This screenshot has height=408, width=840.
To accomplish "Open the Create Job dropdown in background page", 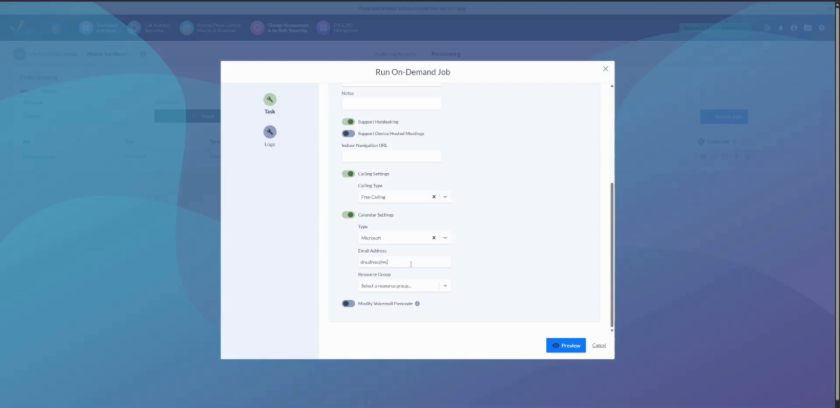I will (718, 142).
